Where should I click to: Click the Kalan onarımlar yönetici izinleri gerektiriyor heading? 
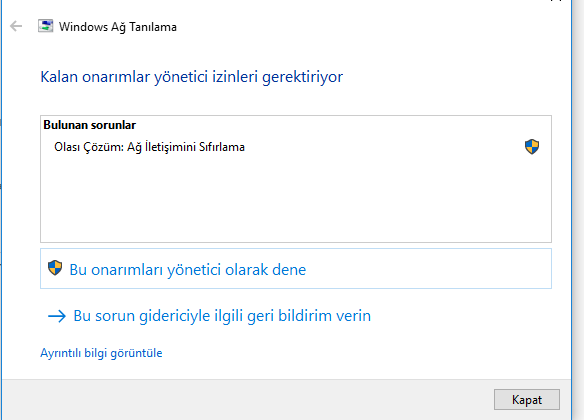191,77
